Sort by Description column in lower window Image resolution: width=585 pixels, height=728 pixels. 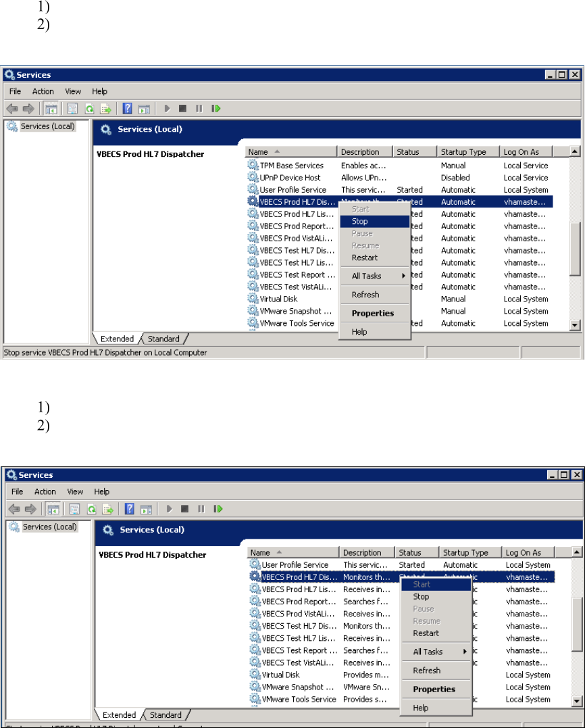click(367, 552)
